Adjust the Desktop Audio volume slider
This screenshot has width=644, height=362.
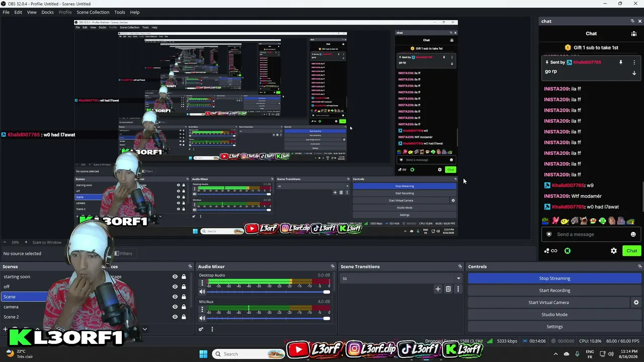269,292
